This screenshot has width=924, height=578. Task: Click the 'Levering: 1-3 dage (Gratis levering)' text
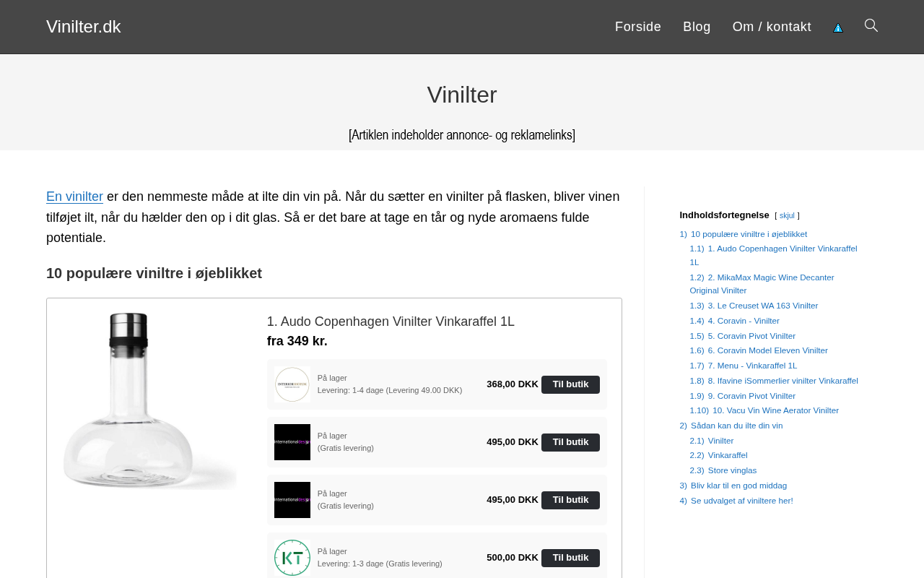click(380, 564)
